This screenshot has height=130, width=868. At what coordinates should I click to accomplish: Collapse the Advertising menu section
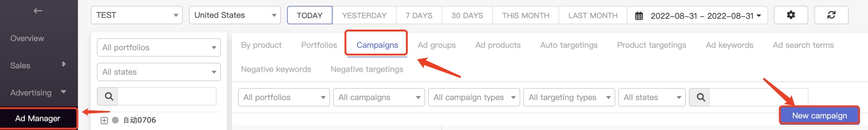(63, 91)
